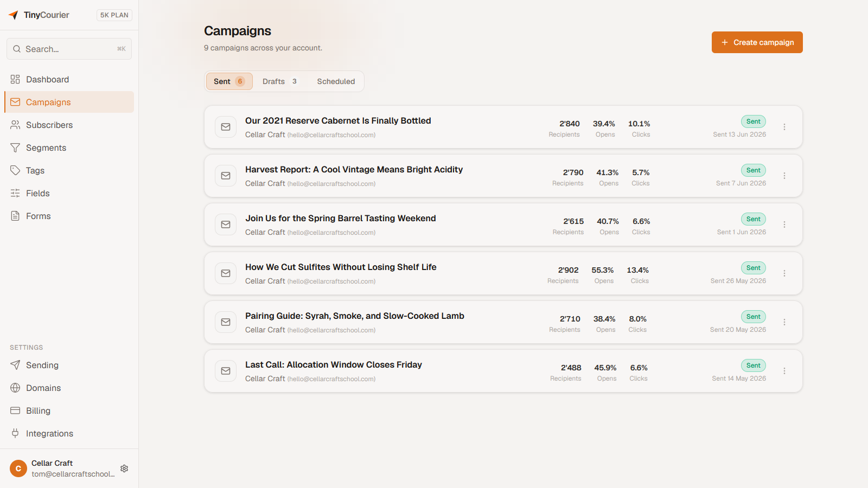868x488 pixels.
Task: Go to Subscribers page
Action: coord(69,125)
